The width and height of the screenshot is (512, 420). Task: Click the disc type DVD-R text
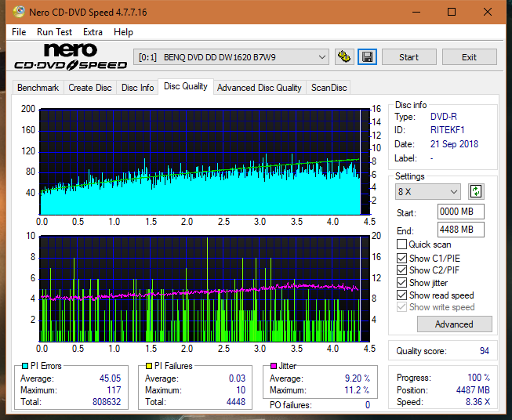coord(444,117)
